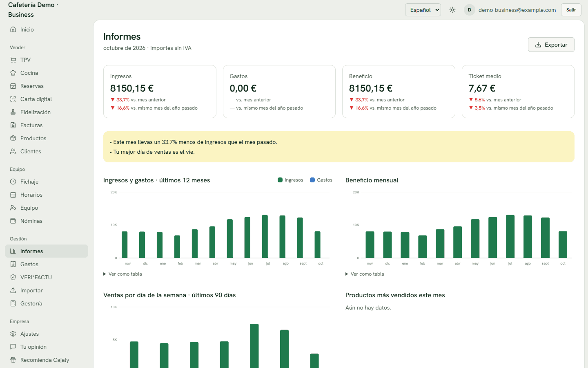Open Importar via its upload icon
The width and height of the screenshot is (588, 368).
(x=13, y=290)
